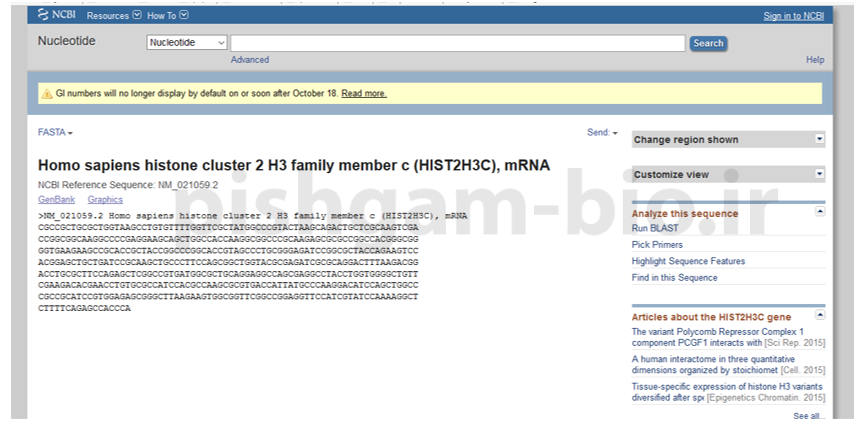Expand the Customize view panel
The width and height of the screenshot is (860, 423).
(819, 174)
